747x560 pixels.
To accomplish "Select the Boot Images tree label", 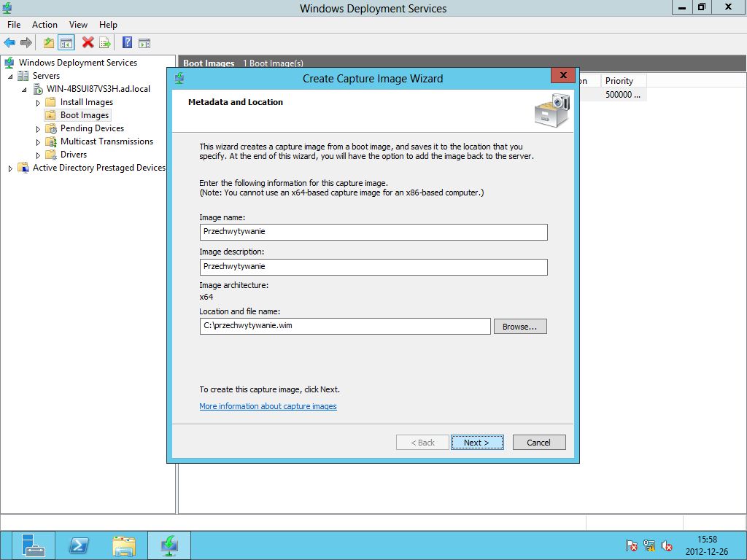I will (85, 115).
